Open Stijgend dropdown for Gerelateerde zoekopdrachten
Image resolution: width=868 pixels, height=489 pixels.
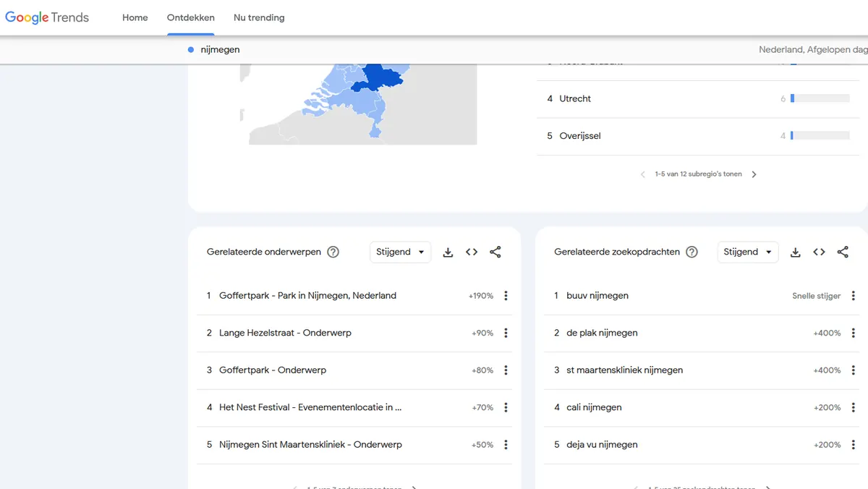tap(748, 252)
